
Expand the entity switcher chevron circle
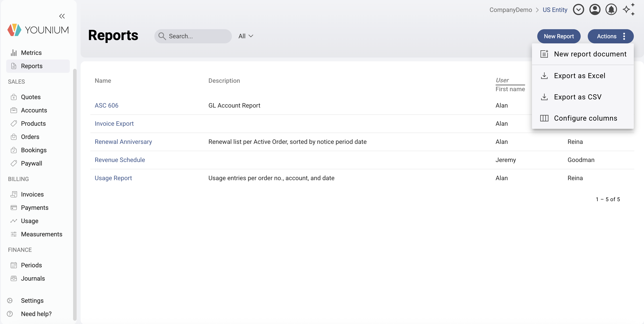click(578, 10)
